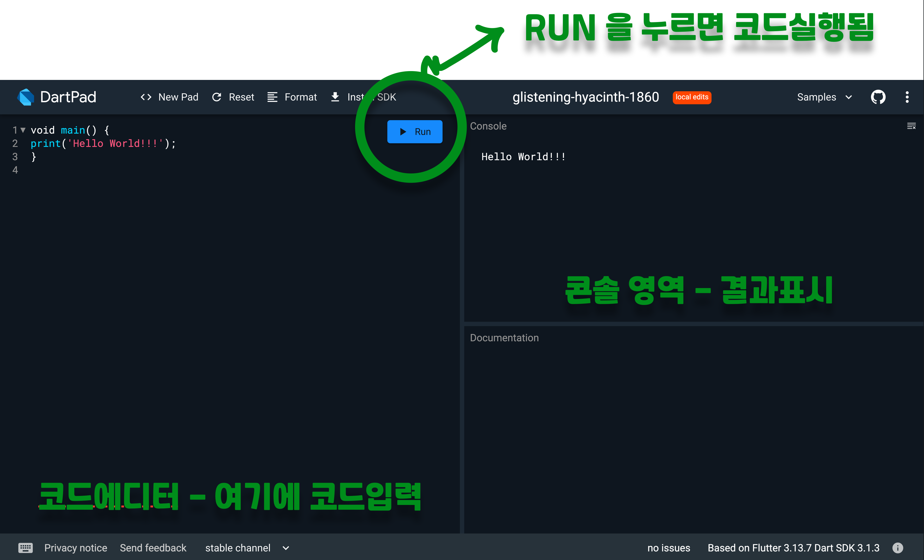This screenshot has height=560, width=924.
Task: Create a New Pad
Action: (x=169, y=97)
